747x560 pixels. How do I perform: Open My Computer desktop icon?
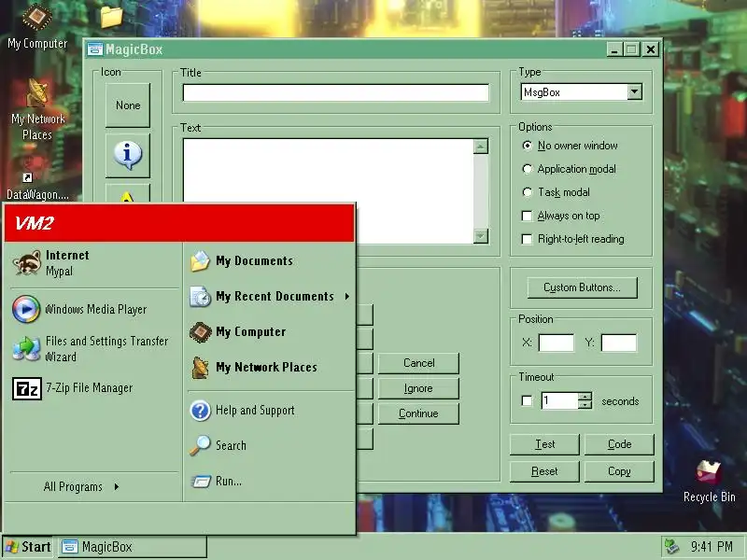[x=37, y=27]
